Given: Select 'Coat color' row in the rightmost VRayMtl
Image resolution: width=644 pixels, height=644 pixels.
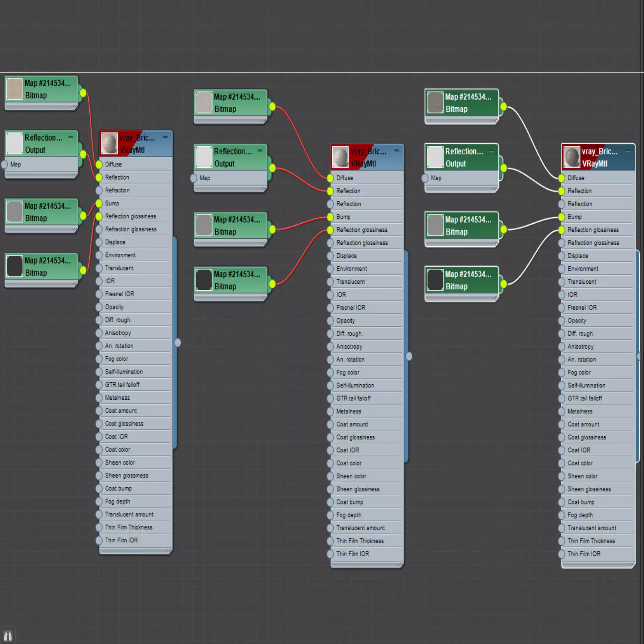Looking at the screenshot, I should click(x=598, y=463).
